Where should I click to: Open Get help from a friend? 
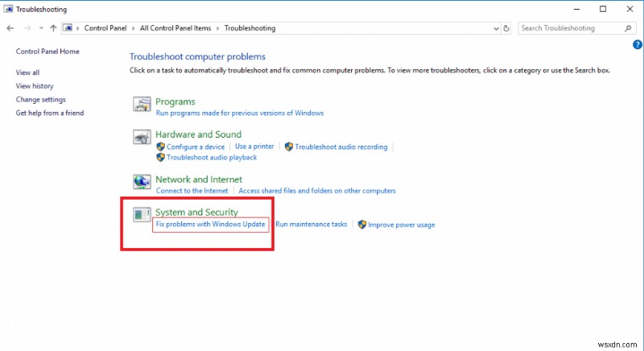pos(50,113)
